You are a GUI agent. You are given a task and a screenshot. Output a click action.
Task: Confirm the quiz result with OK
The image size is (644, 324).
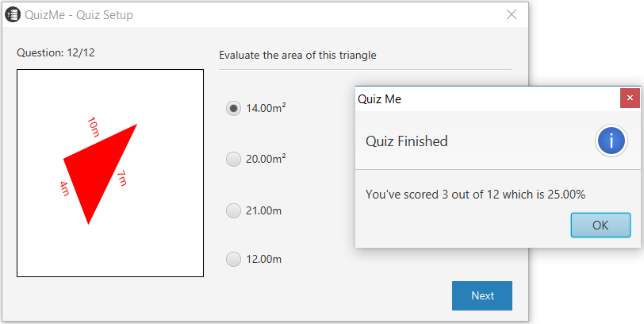click(600, 225)
